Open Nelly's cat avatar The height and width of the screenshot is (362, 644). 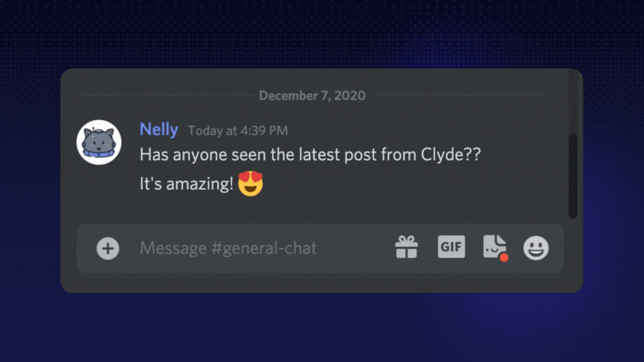99,142
